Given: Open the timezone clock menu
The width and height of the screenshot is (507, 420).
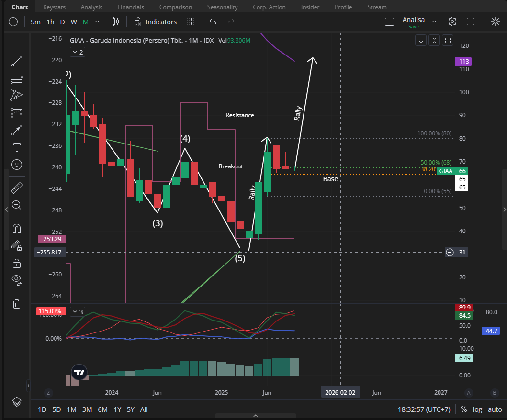Looking at the screenshot, I should coord(424,409).
